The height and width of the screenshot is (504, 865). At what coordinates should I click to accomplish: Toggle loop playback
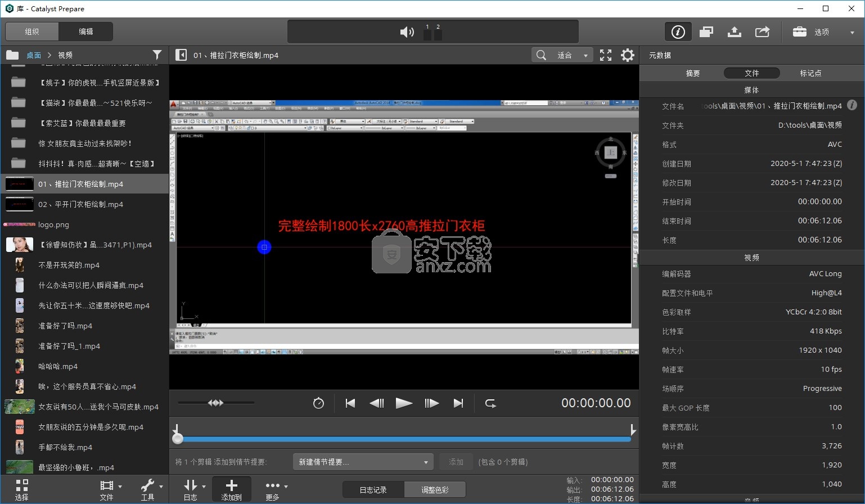(x=490, y=403)
